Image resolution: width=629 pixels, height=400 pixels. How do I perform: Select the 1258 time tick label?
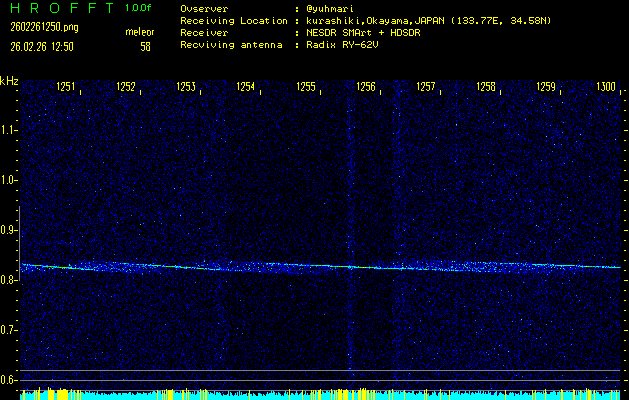(486, 88)
